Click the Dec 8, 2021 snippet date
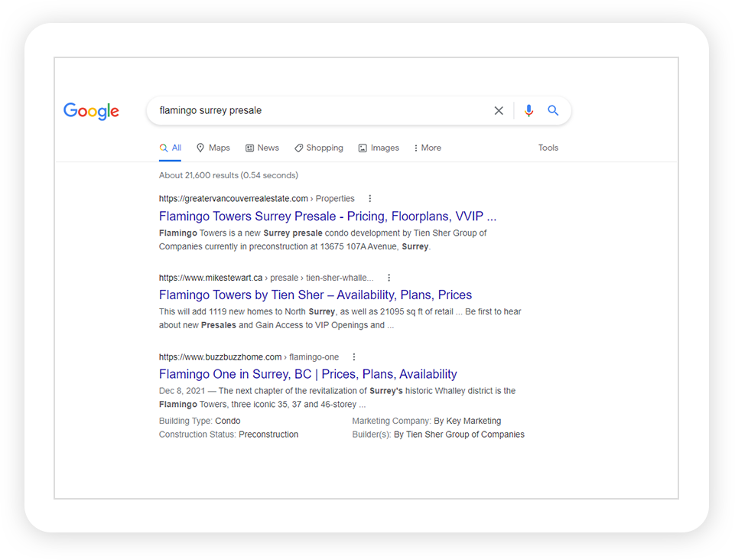The height and width of the screenshot is (560, 735). [x=182, y=391]
